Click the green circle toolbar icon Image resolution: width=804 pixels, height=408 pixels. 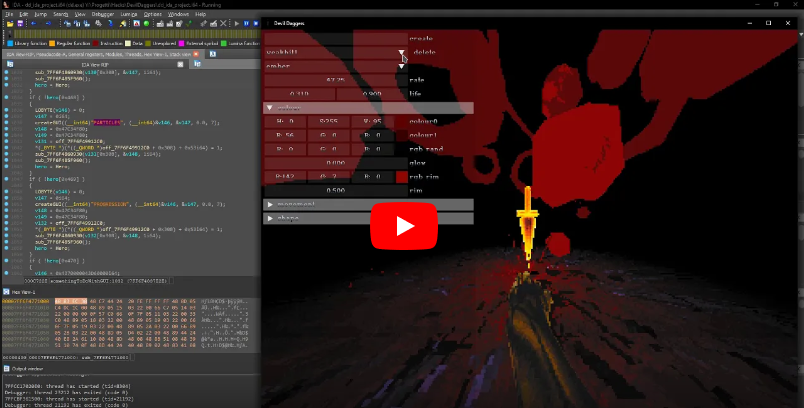pos(147,24)
